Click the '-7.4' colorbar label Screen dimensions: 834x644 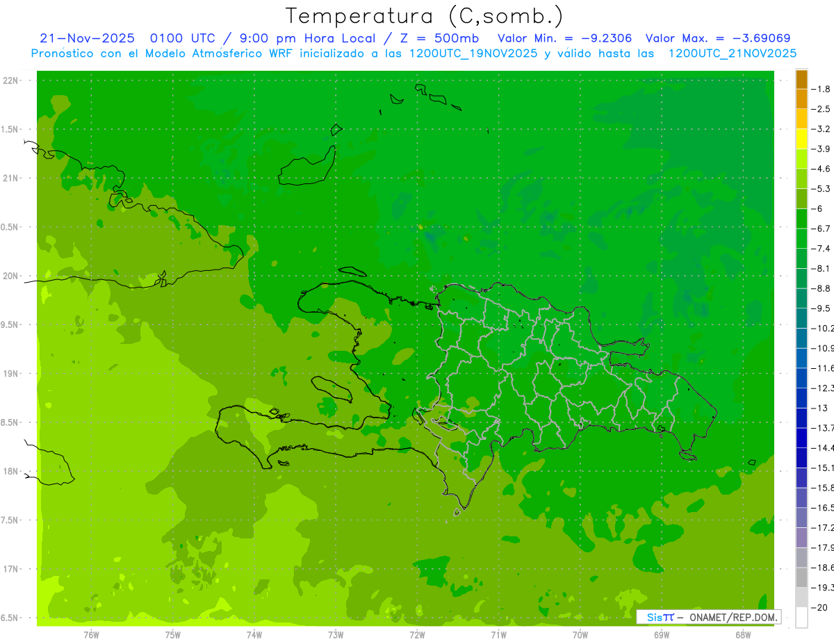[821, 249]
